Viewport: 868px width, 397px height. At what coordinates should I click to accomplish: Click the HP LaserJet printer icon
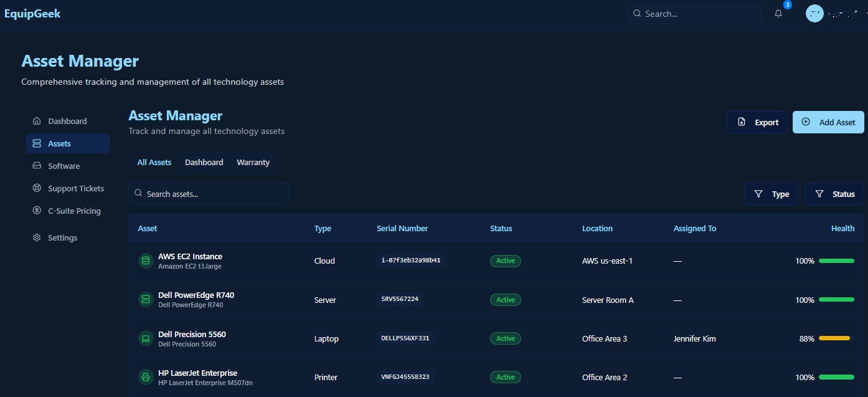click(x=146, y=377)
